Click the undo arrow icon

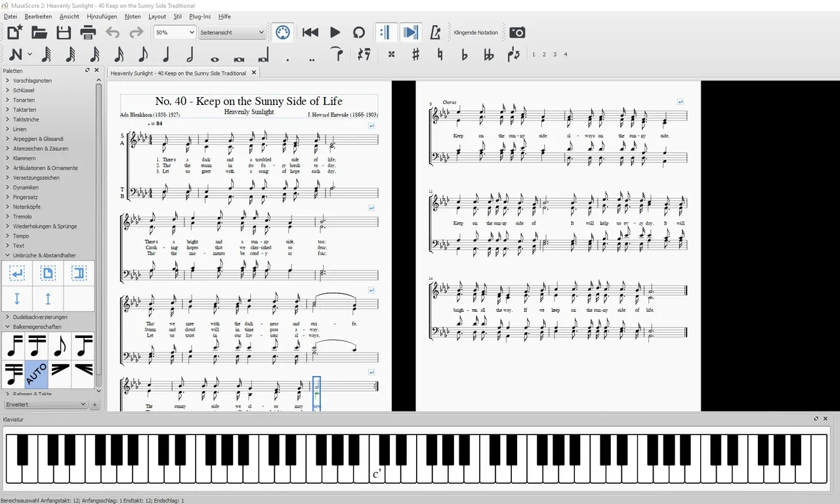click(113, 32)
